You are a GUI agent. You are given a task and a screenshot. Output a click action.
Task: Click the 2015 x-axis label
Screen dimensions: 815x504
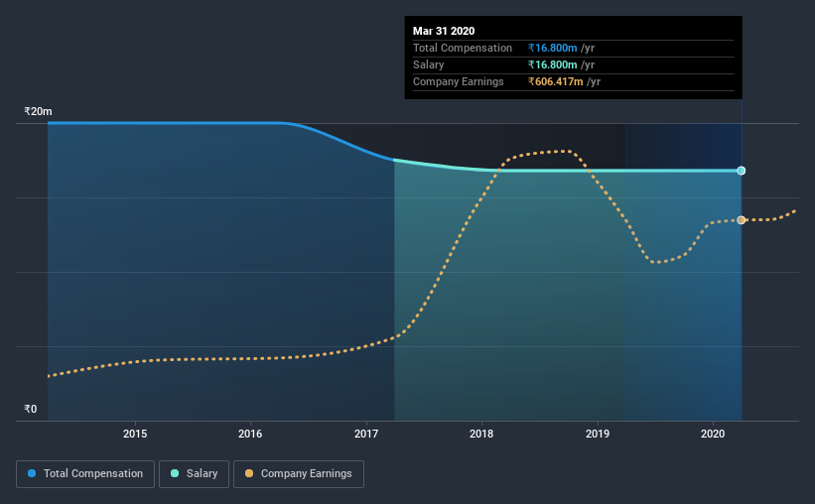point(135,434)
